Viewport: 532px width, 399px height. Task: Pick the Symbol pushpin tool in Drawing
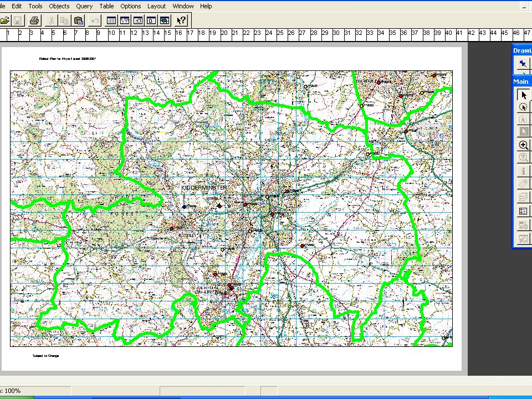(x=523, y=63)
